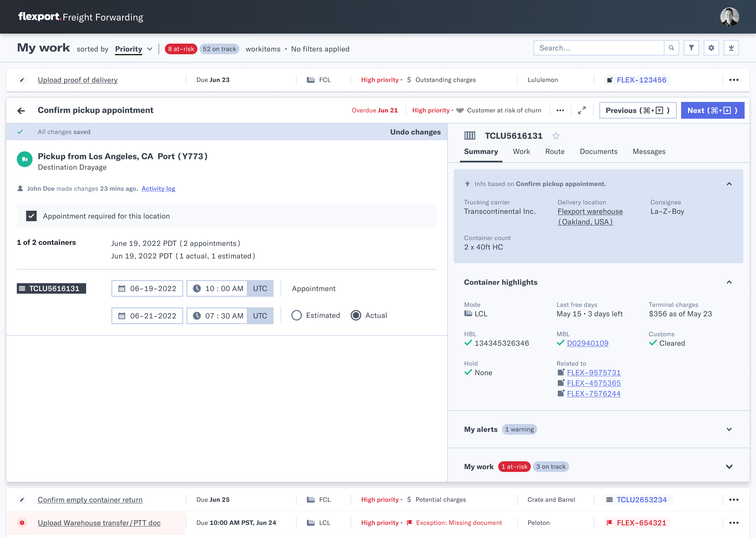Click clock icon in 10:00 AM time field
The image size is (756, 538).
pyautogui.click(x=197, y=288)
